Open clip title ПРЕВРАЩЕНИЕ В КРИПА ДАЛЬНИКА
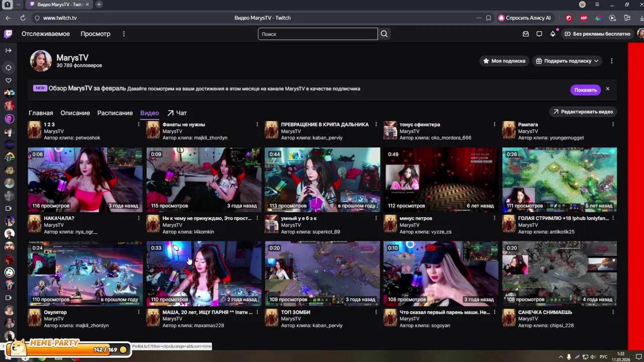 pyautogui.click(x=325, y=125)
